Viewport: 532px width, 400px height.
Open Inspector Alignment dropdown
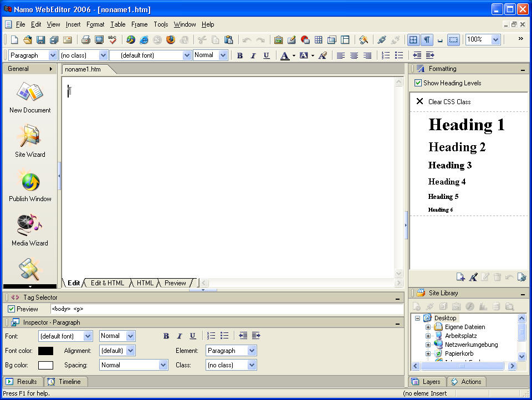[x=131, y=351]
